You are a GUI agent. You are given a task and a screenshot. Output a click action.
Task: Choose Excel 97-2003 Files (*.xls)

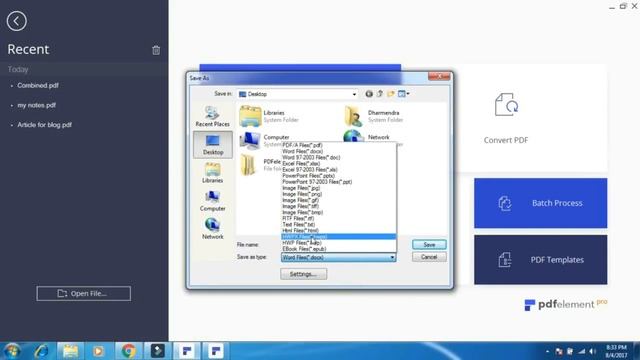(339, 170)
